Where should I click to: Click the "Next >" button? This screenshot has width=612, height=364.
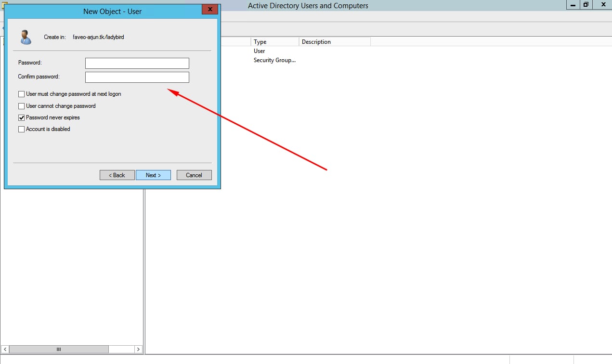tap(153, 175)
